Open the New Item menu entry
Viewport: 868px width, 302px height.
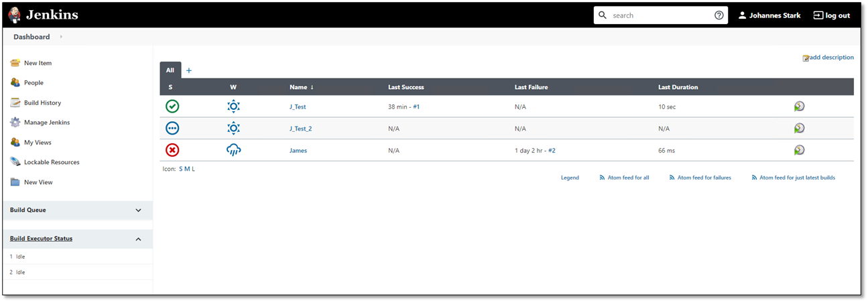[38, 63]
